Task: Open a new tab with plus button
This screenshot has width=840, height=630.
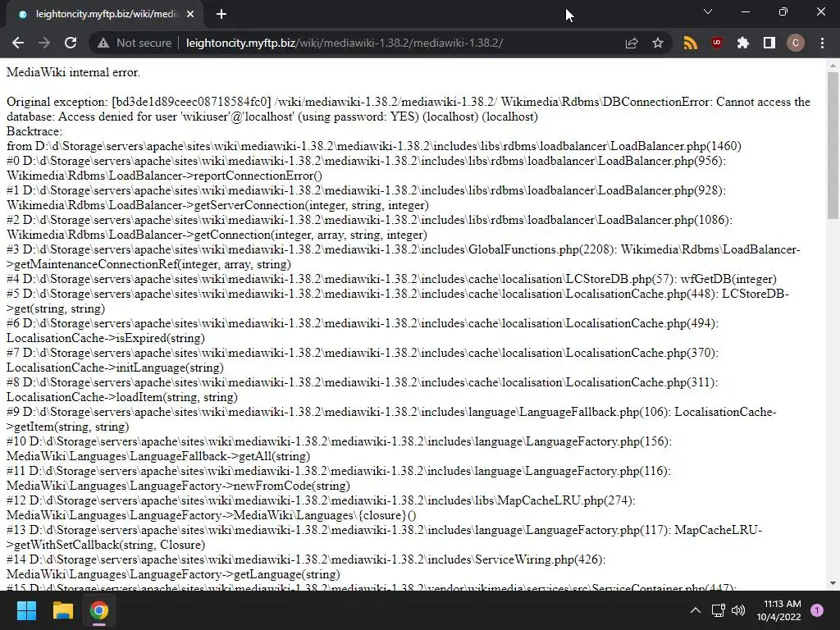Action: pyautogui.click(x=221, y=15)
